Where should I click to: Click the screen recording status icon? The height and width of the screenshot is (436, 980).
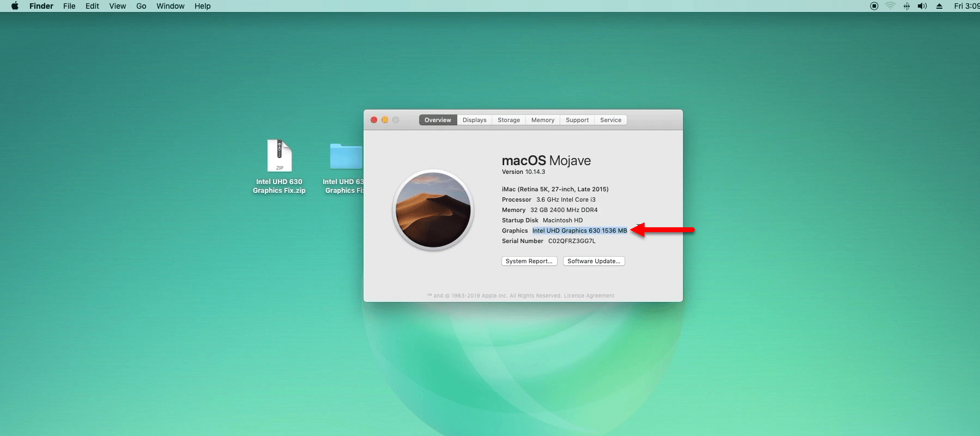tap(874, 6)
